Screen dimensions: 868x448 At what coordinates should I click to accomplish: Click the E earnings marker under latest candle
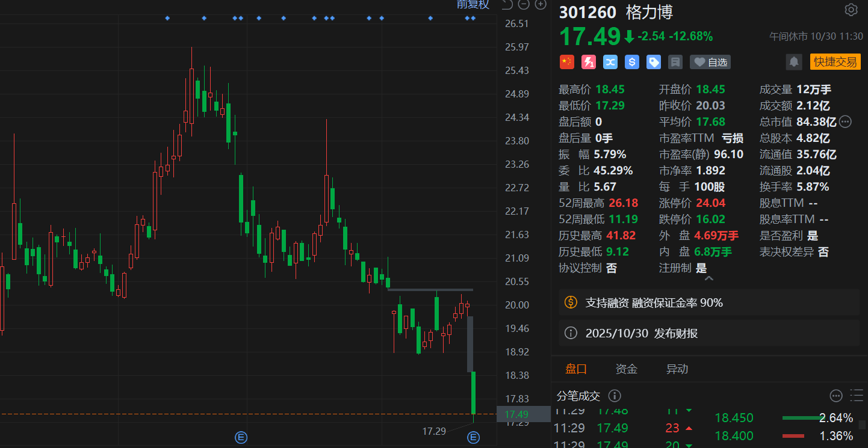[x=473, y=437]
